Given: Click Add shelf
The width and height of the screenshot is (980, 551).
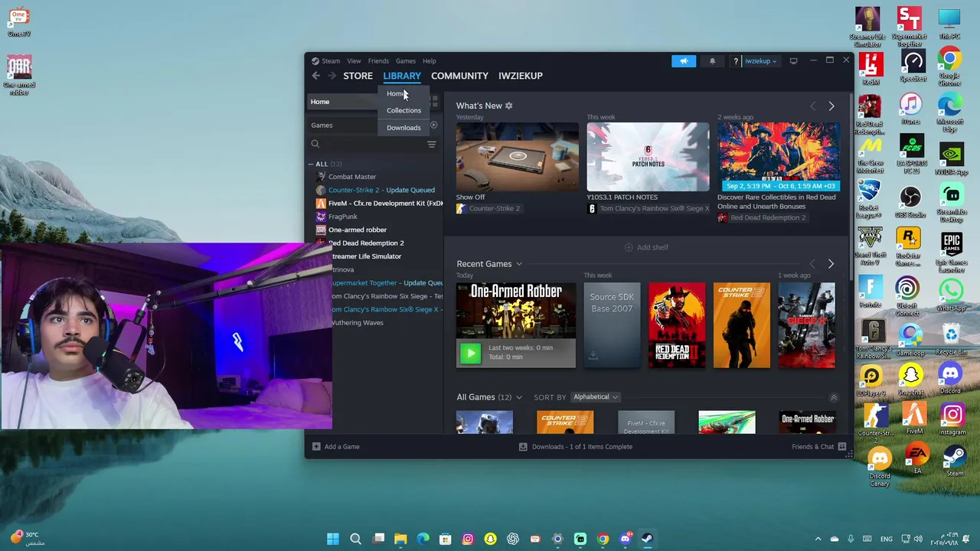Looking at the screenshot, I should pos(646,247).
